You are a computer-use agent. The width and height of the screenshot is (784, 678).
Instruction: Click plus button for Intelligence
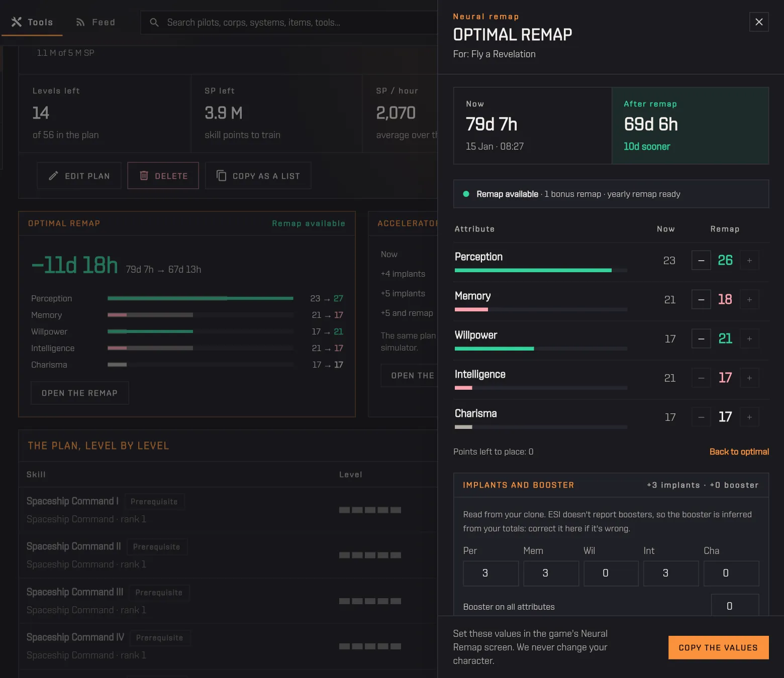click(749, 378)
